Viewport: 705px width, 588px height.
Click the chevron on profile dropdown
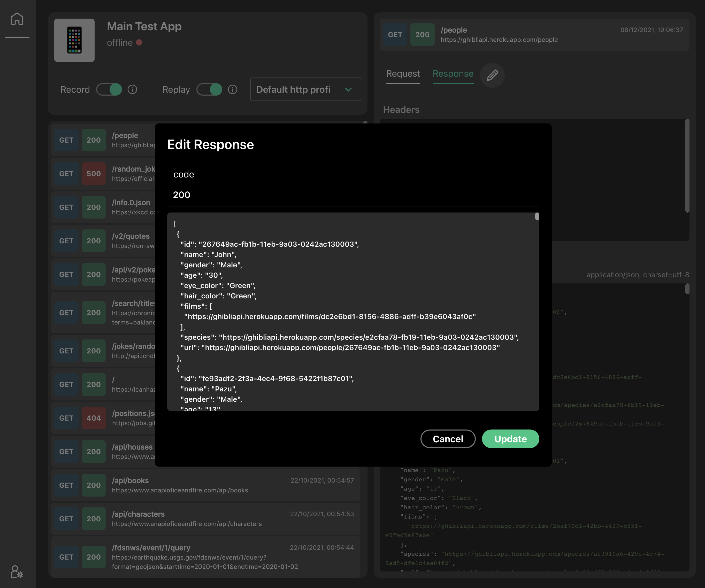348,90
